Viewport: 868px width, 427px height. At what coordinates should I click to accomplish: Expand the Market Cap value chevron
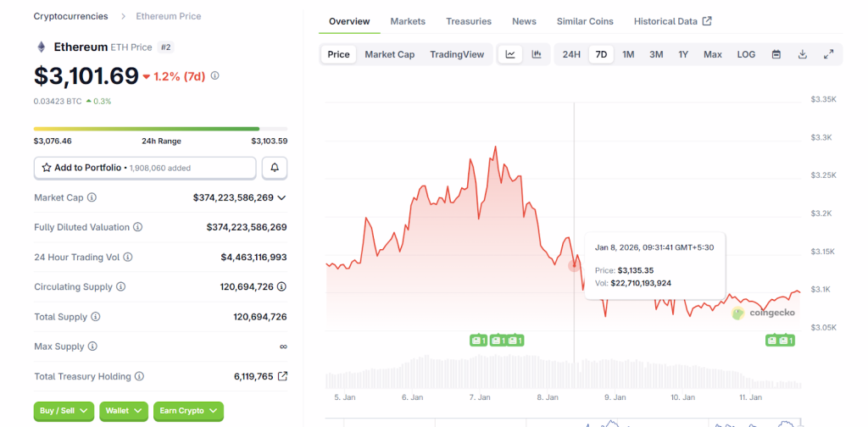[x=281, y=197]
